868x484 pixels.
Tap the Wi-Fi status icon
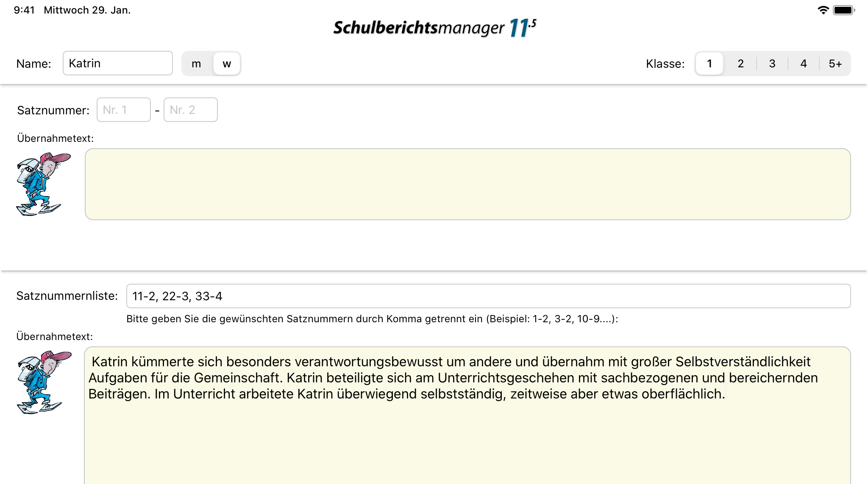pyautogui.click(x=823, y=10)
